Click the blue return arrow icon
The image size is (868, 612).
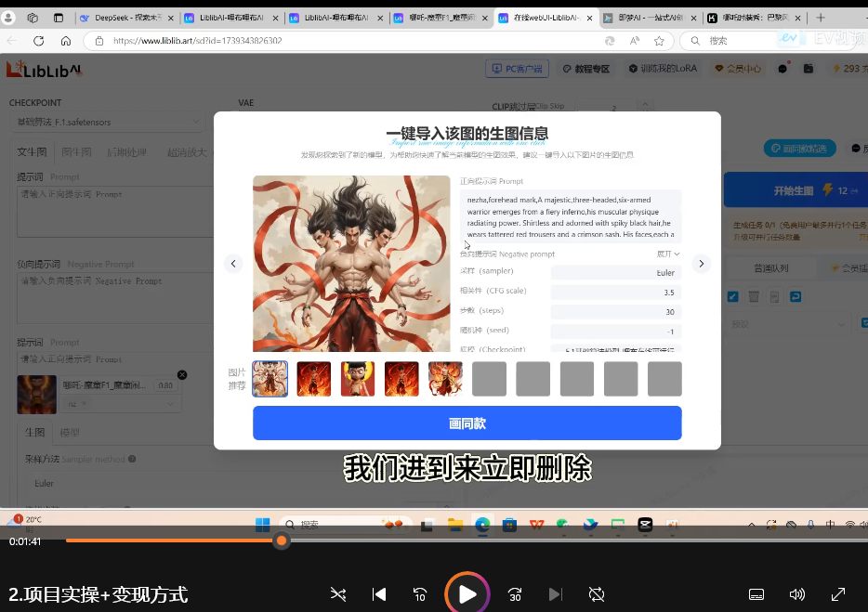(x=796, y=296)
